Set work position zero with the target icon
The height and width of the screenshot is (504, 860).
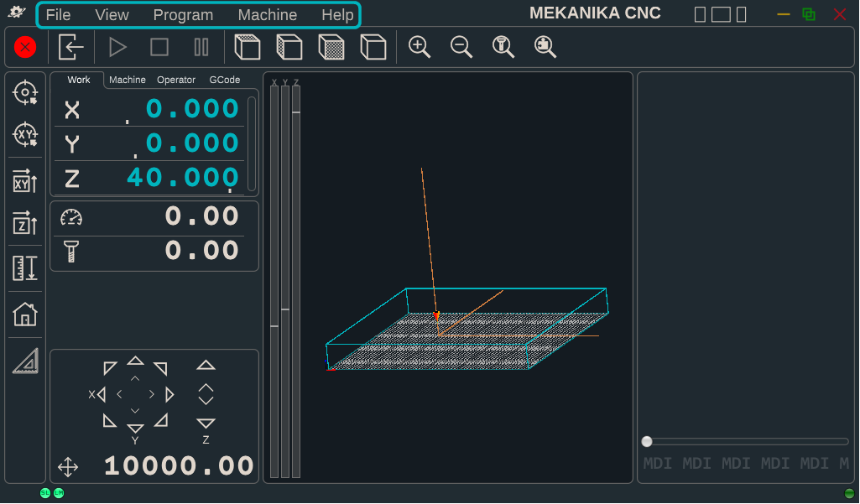(25, 93)
